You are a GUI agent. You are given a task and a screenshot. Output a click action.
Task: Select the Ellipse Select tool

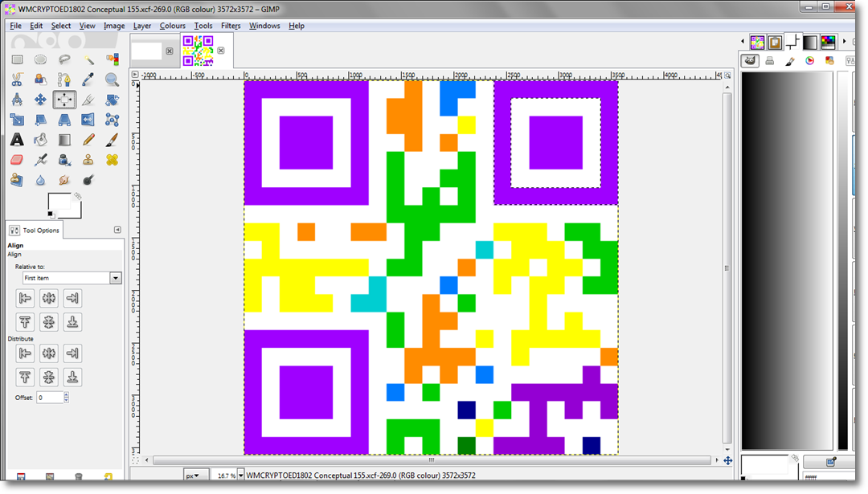click(x=40, y=59)
